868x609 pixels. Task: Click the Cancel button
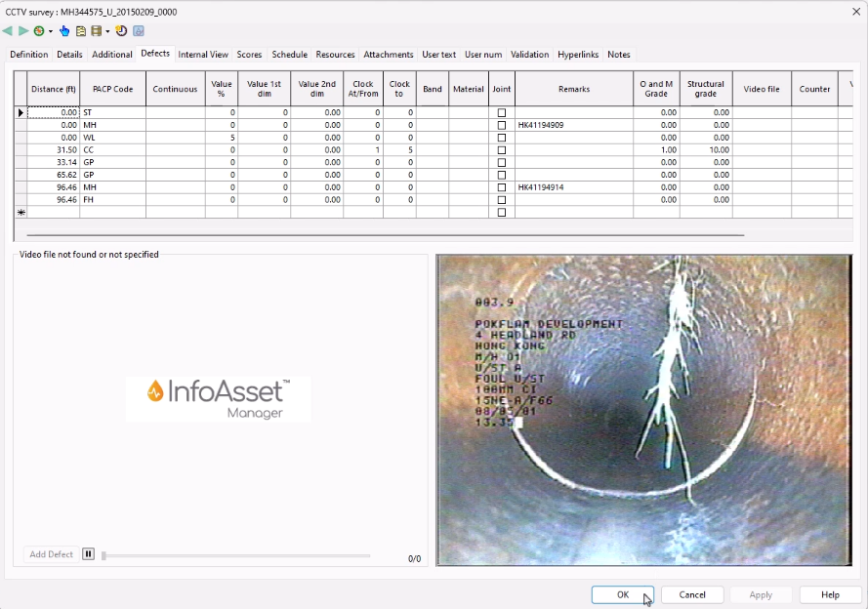[x=692, y=594]
